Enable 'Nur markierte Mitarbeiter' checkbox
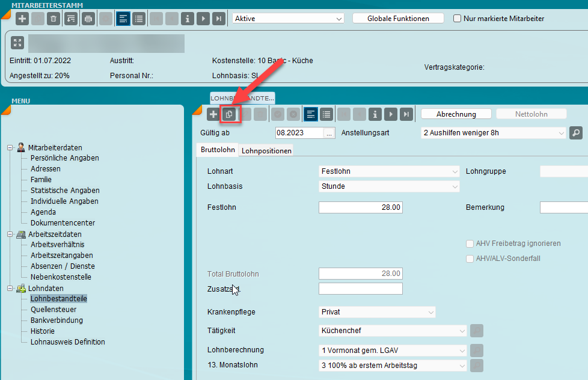588x380 pixels. (458, 19)
